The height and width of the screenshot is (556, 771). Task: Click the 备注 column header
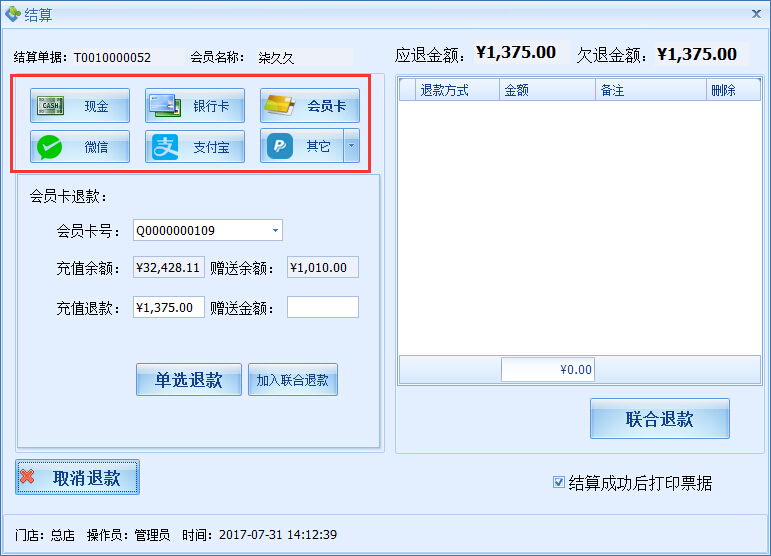tap(612, 91)
